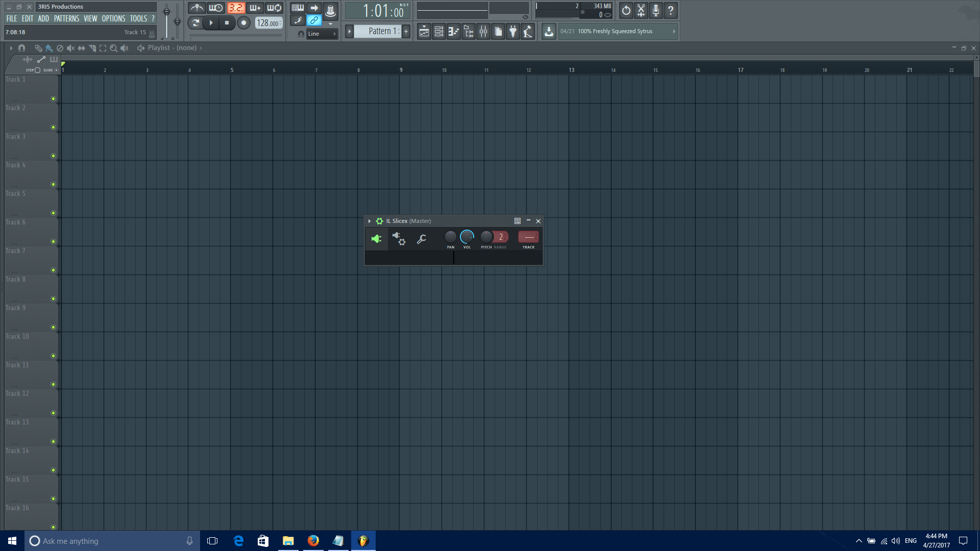Screen dimensions: 980x551
Task: Open the Browser panel button
Action: pos(469,32)
